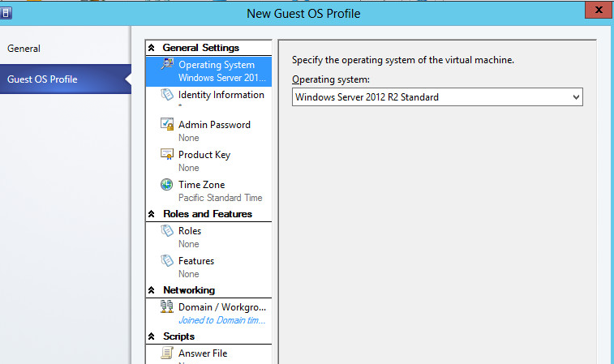Viewport: 614px width, 364px height.
Task: Collapse the General Settings section
Action: 151,48
